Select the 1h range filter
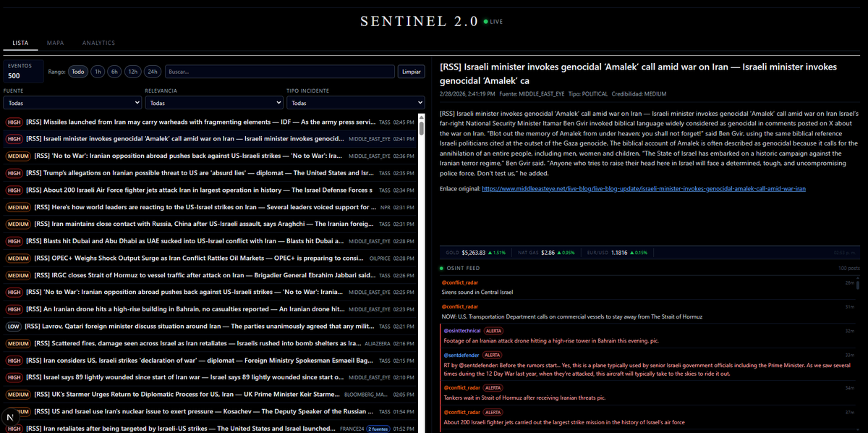 97,72
